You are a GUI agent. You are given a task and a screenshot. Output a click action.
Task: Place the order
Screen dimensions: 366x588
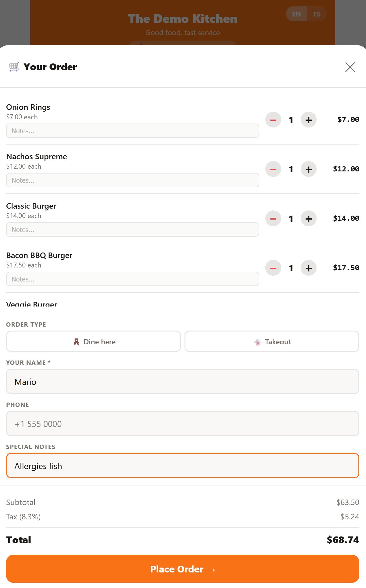click(183, 569)
